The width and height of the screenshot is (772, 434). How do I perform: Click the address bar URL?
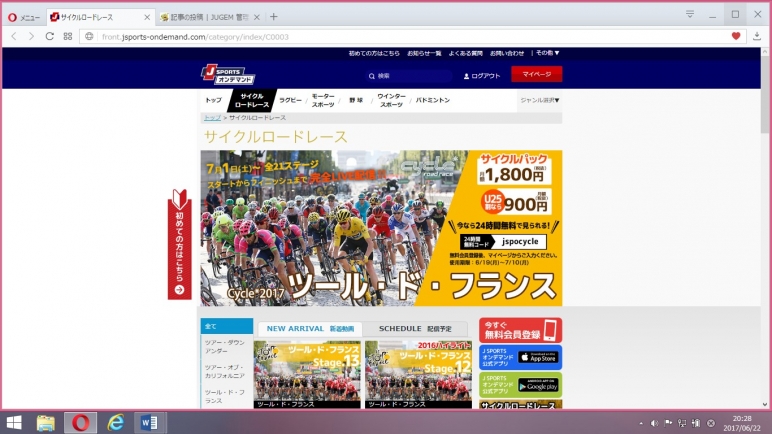(x=195, y=37)
